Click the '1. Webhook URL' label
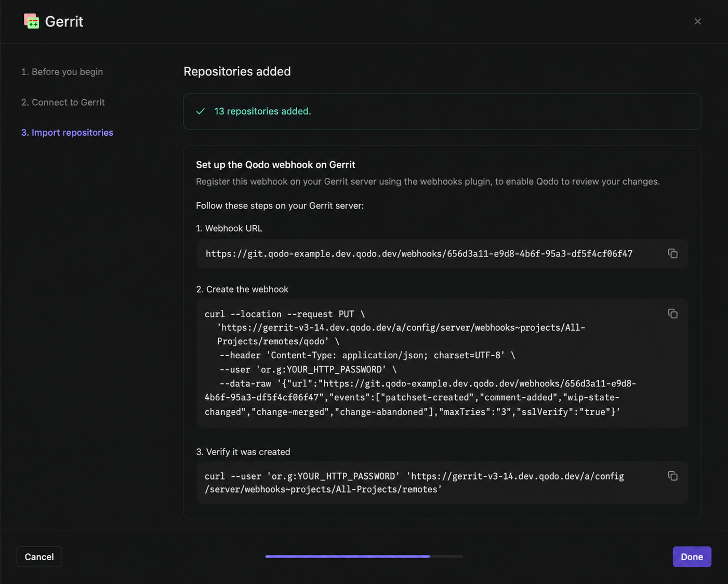 click(x=229, y=228)
